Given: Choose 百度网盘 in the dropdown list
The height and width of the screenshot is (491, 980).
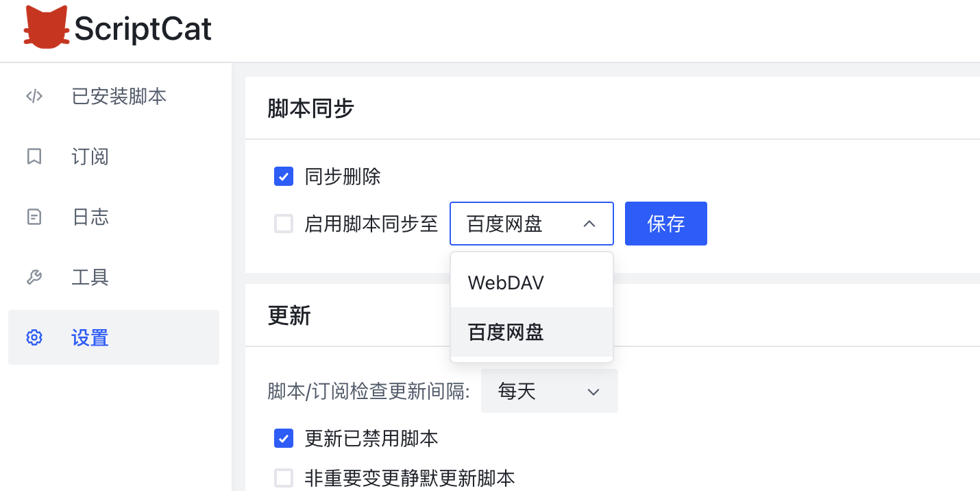Looking at the screenshot, I should click(505, 331).
